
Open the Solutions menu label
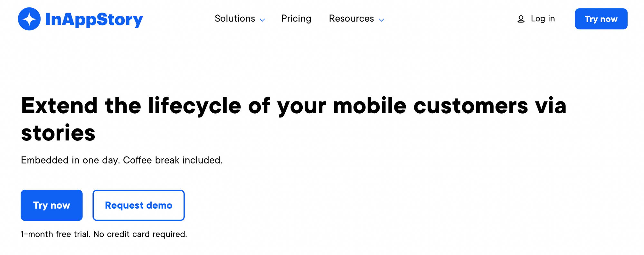(235, 19)
